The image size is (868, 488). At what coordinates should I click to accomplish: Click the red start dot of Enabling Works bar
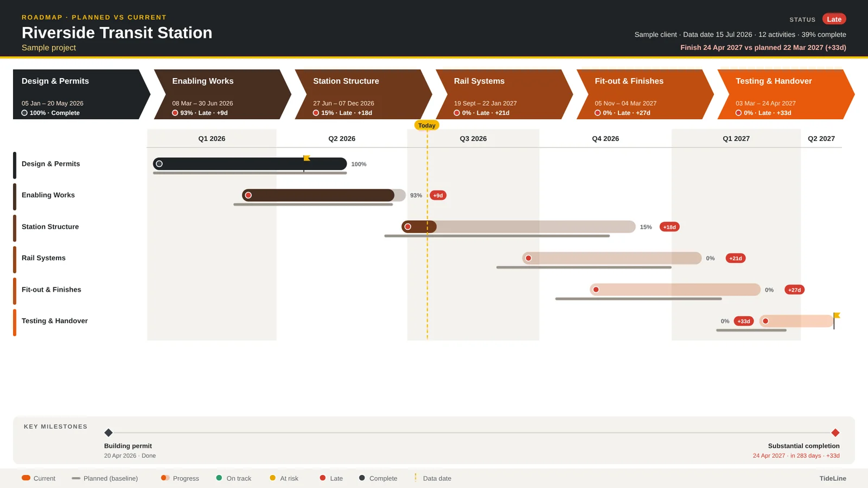(x=248, y=195)
